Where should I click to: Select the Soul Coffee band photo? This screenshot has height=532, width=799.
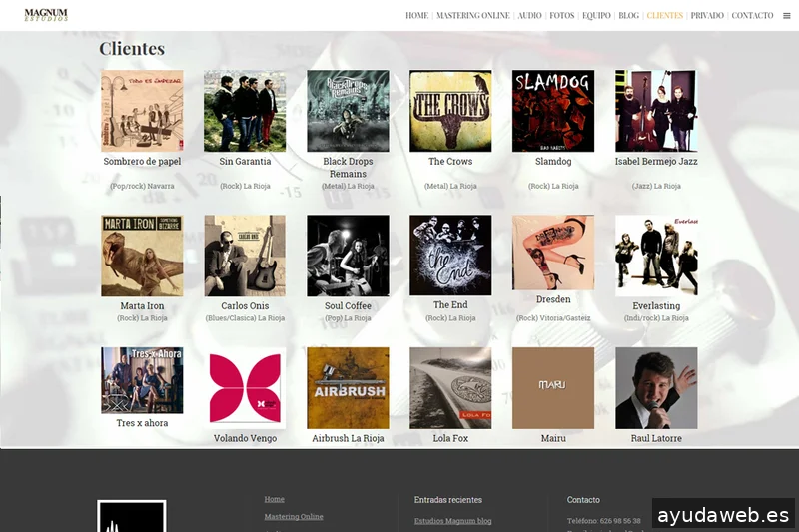348,256
